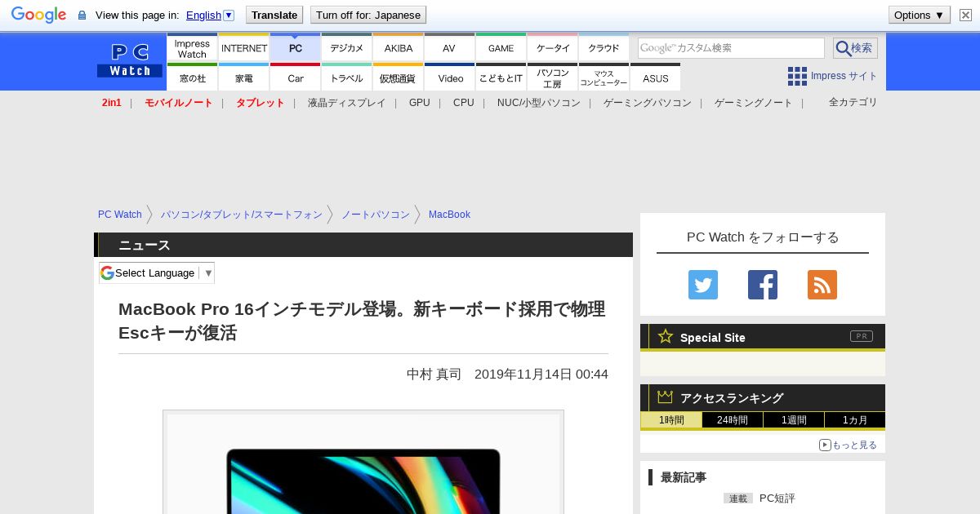Viewport: 980px width, 514px height.
Task: Open the Impress Watch tab
Action: tap(192, 48)
